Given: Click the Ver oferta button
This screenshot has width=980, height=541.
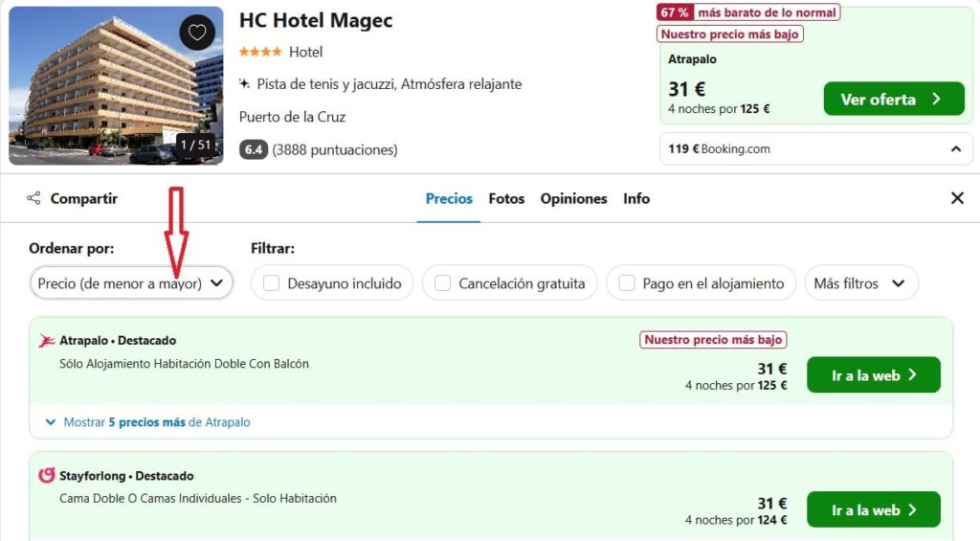Looking at the screenshot, I should pos(894,99).
